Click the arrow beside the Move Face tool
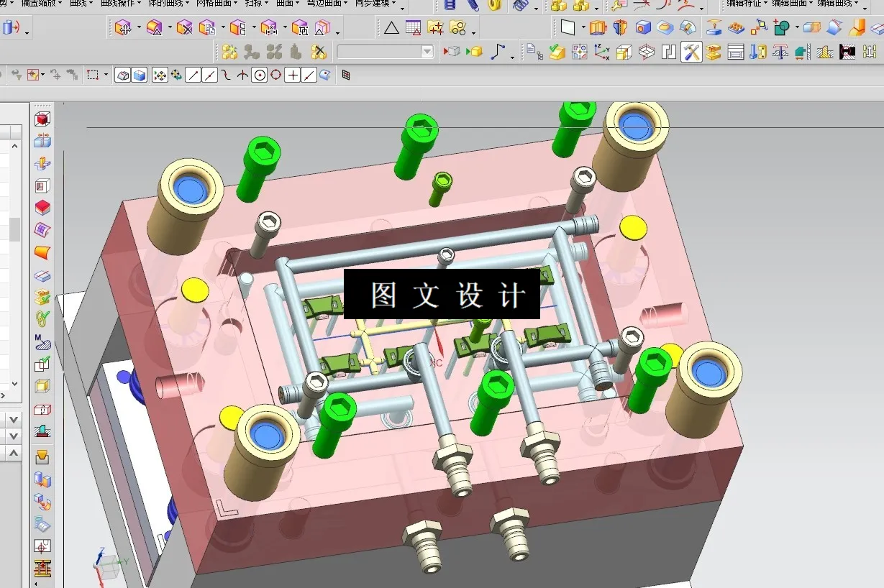The width and height of the screenshot is (884, 588). [138, 27]
